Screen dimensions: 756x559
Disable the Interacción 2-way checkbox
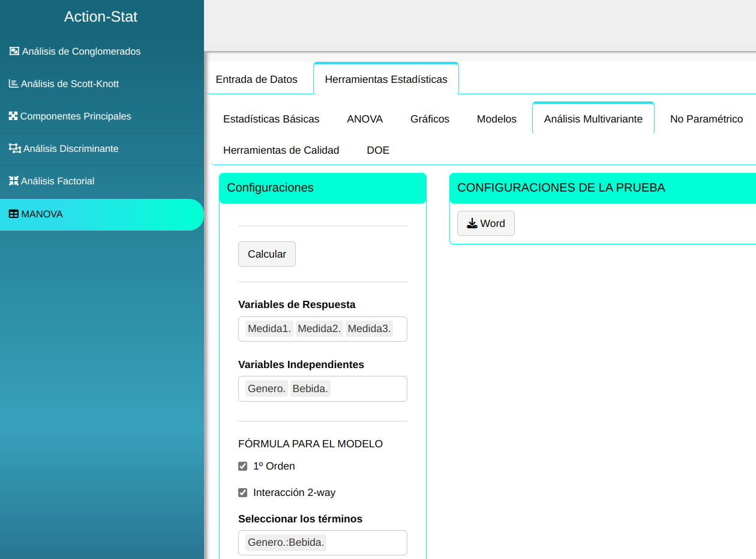tap(243, 493)
